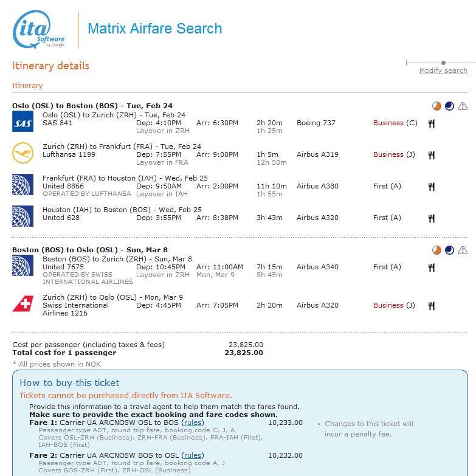The image size is (476, 476).
Task: Click the meal icon for United 8866
Action: 432,187
